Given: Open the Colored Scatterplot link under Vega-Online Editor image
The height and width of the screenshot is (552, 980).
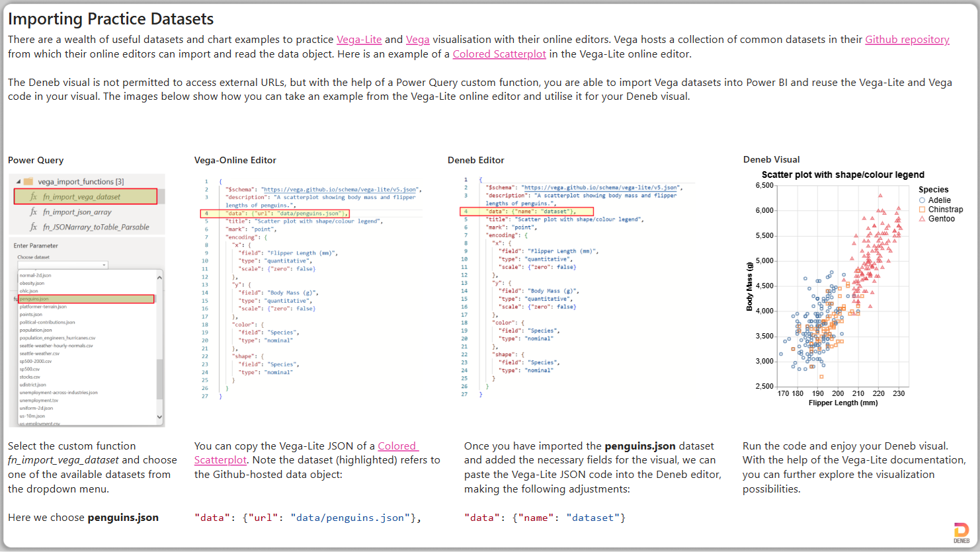Looking at the screenshot, I should point(306,453).
